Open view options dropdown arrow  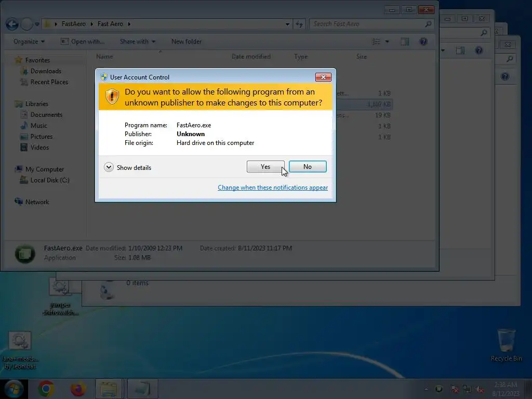pyautogui.click(x=387, y=42)
